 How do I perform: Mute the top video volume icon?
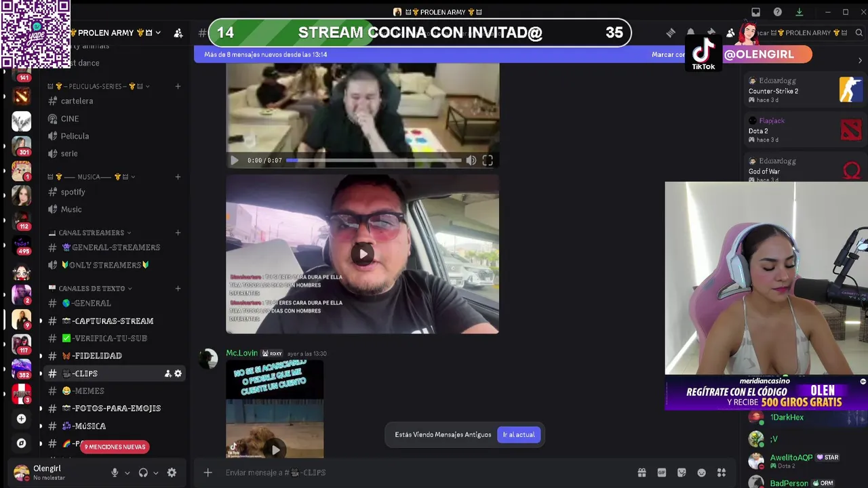471,161
